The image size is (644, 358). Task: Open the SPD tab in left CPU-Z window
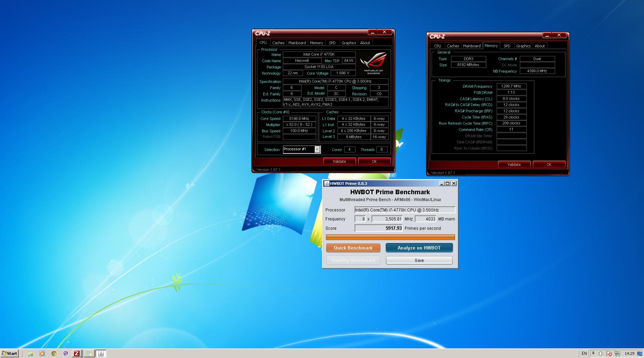tap(332, 43)
